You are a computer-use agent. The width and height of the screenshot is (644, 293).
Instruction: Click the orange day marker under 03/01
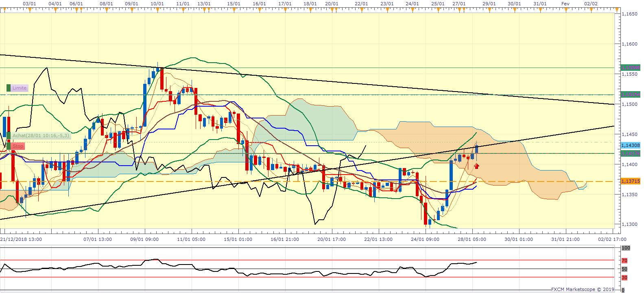point(29,10)
